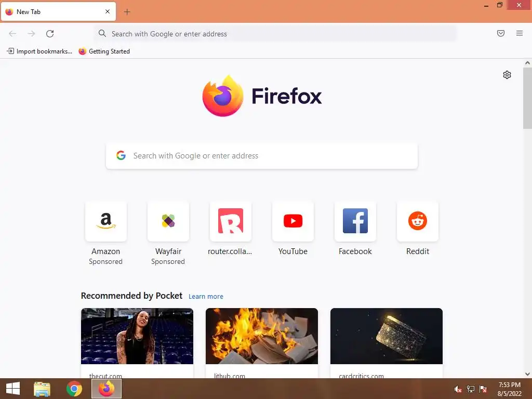Screen dimensions: 532x399
Task: Open Action Center flag icon
Action: click(x=483, y=389)
